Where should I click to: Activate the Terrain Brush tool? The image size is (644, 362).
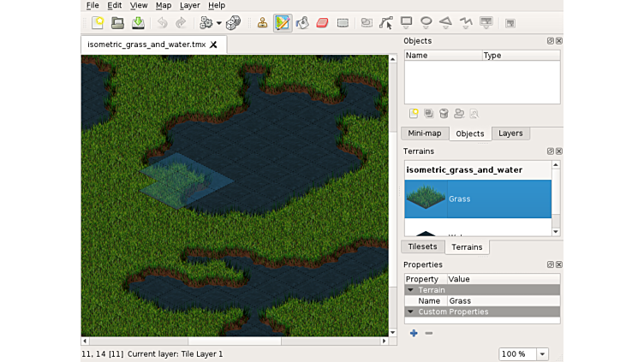pos(283,23)
